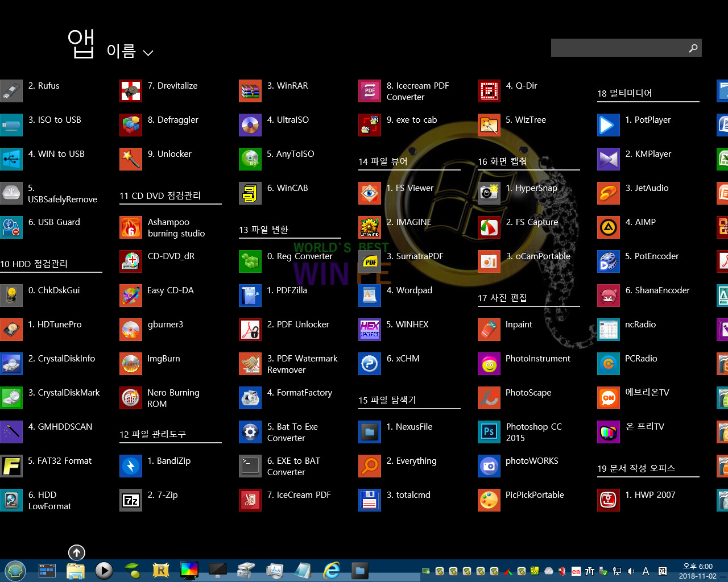Click the ShanaEncoder label

coord(657,290)
